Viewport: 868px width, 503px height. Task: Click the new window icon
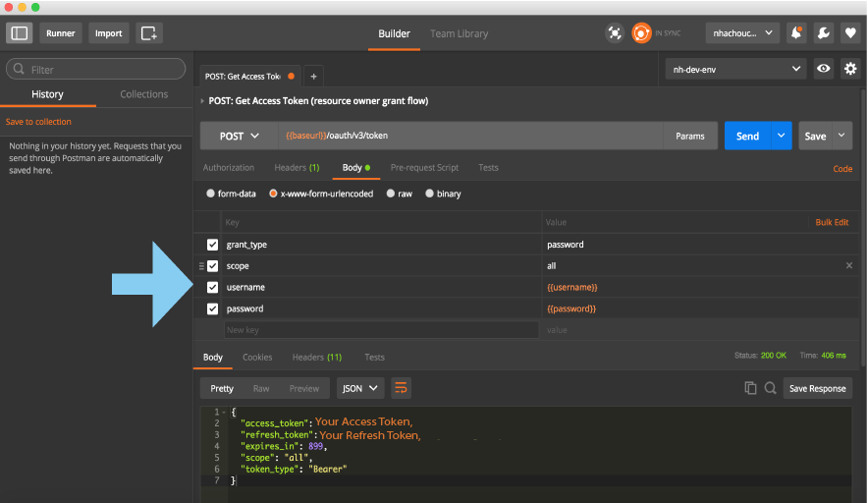click(x=149, y=33)
